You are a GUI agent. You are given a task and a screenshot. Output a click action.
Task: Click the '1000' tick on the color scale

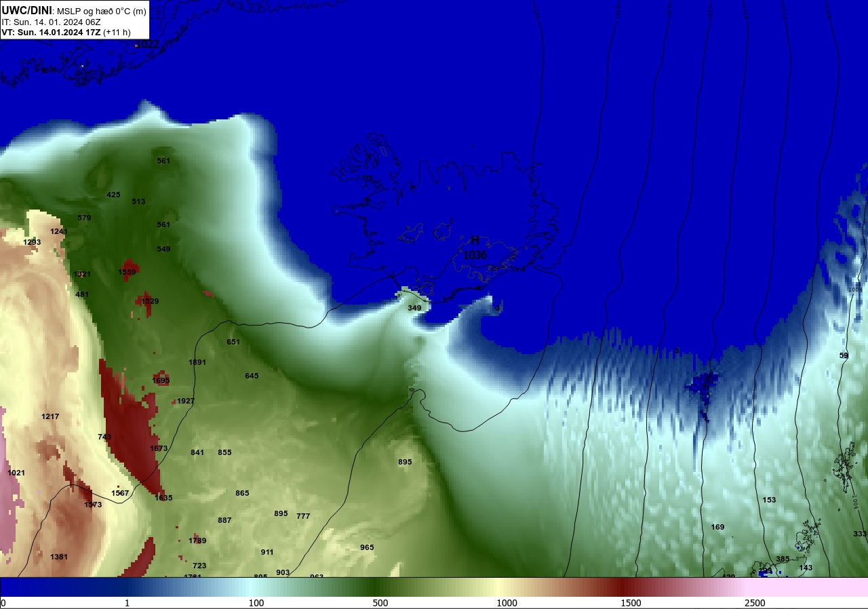pos(507,603)
